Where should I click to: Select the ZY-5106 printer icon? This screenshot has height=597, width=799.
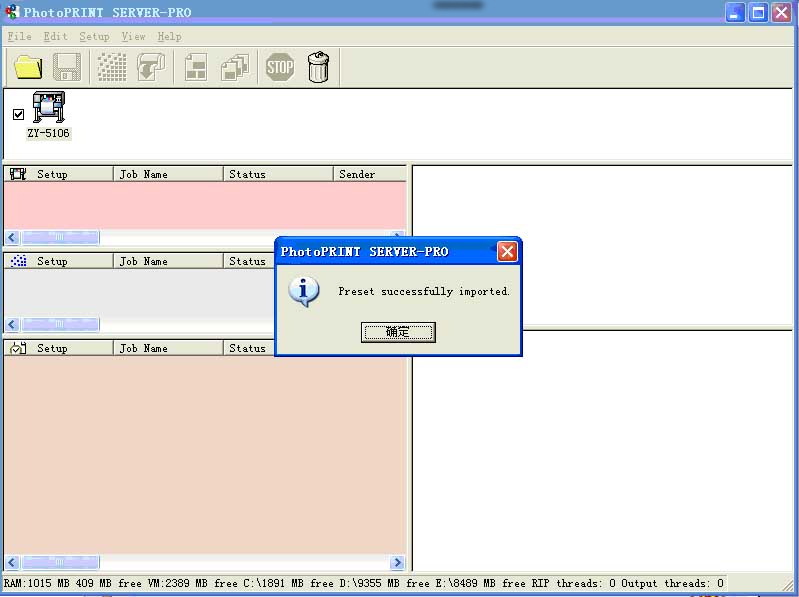point(49,106)
